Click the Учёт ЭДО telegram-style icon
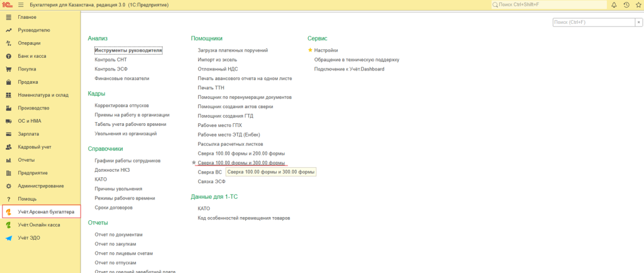 pos(9,238)
